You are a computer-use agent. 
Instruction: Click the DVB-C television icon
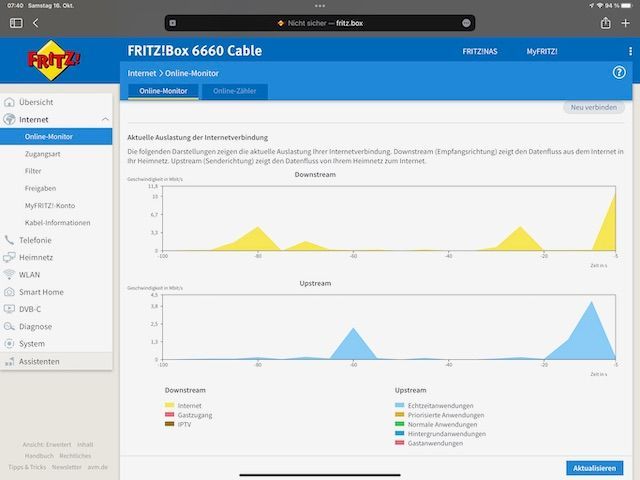pos(9,309)
